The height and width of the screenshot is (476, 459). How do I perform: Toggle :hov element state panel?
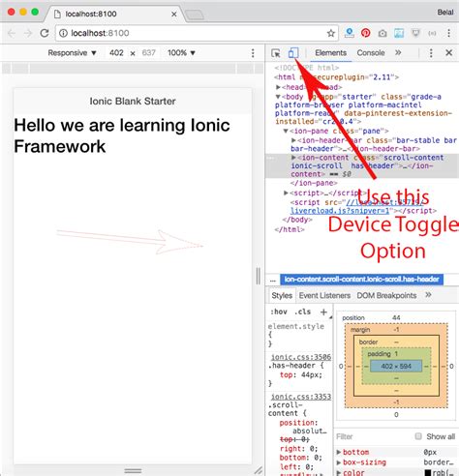point(279,312)
